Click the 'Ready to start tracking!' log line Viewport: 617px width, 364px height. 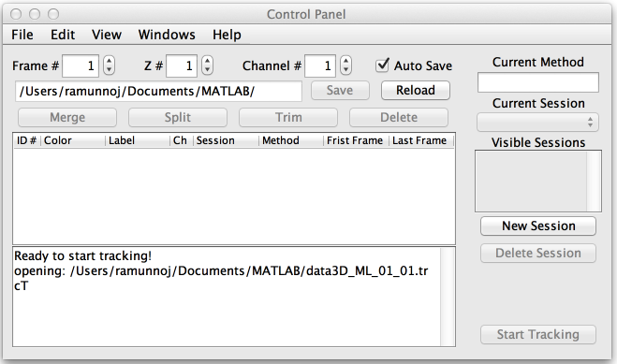(82, 255)
